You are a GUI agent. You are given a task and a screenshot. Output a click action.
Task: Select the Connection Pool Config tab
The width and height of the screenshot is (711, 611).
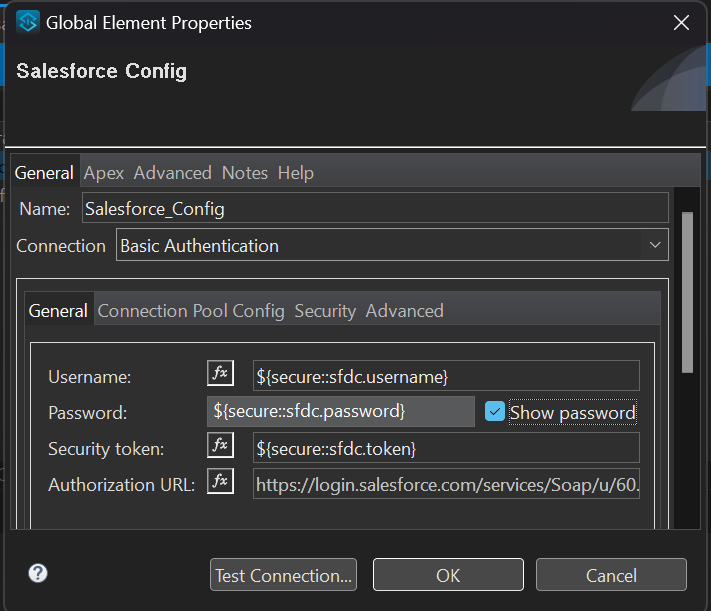pos(191,311)
